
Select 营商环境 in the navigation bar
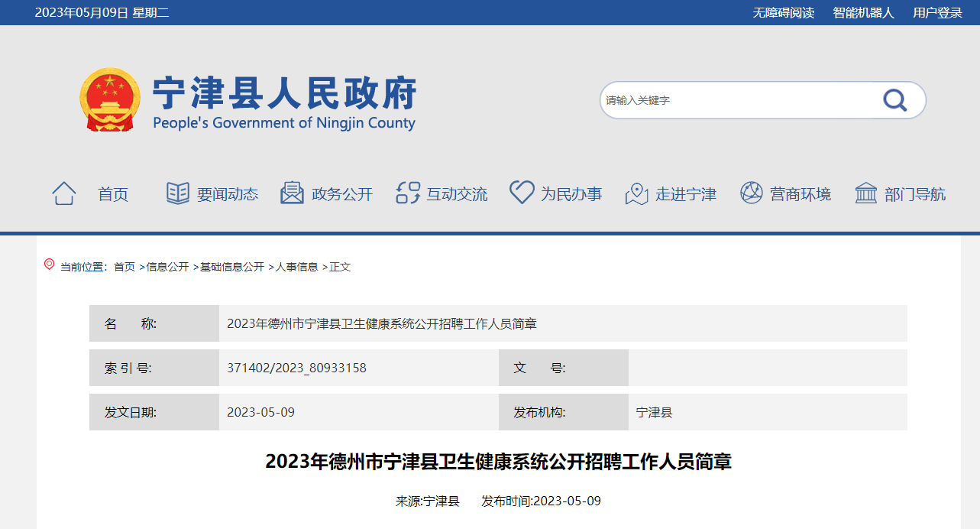[800, 194]
